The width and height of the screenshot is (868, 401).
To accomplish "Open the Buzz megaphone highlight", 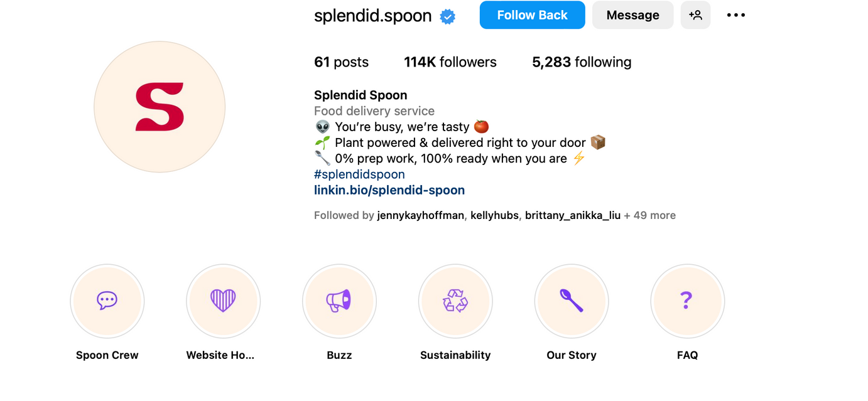I will (x=339, y=301).
